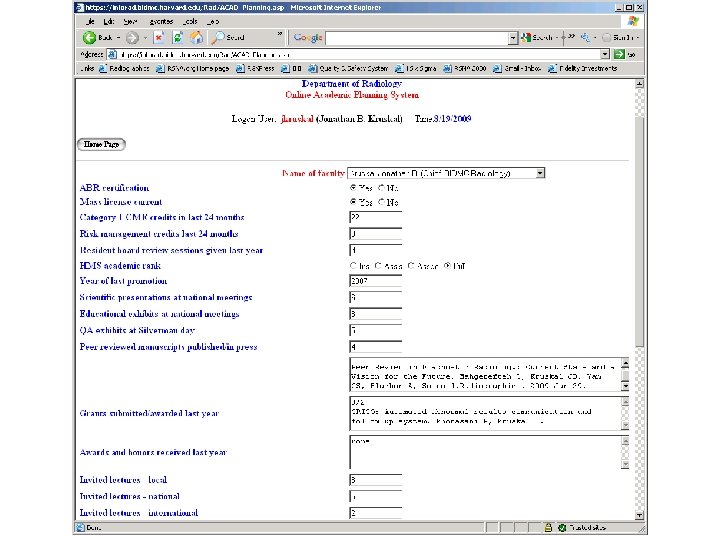Click the Google toolbar search input

coord(417,38)
